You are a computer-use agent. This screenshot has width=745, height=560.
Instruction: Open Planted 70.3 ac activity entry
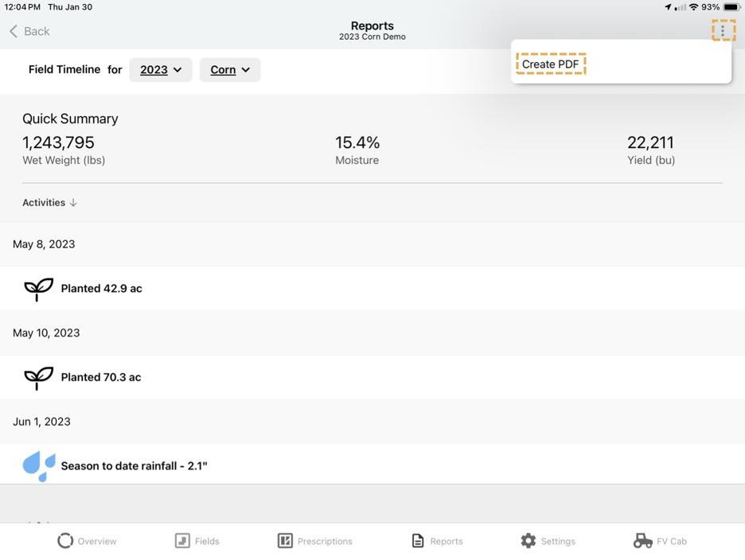click(x=101, y=378)
